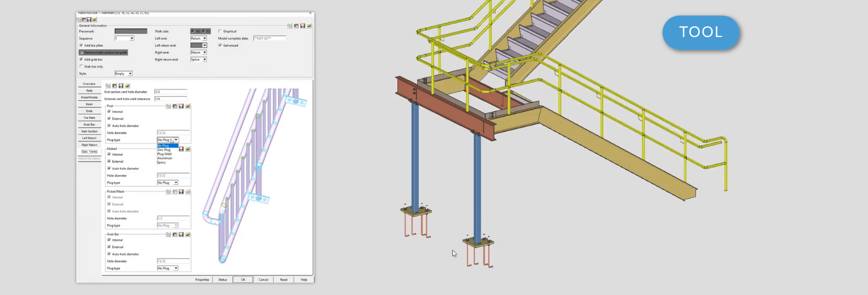Click the open folder icon in General Information
The width and height of the screenshot is (868, 295).
coord(309,26)
